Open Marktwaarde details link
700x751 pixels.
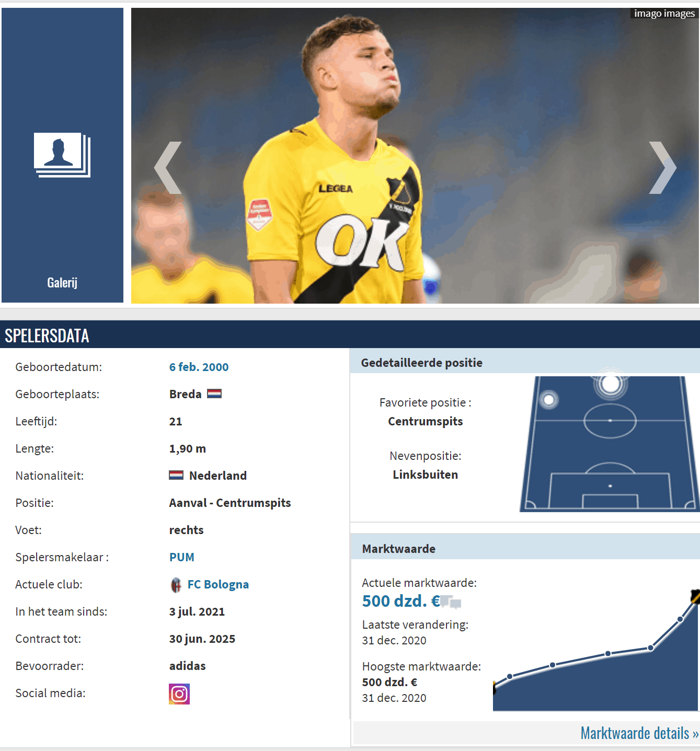coord(639,733)
